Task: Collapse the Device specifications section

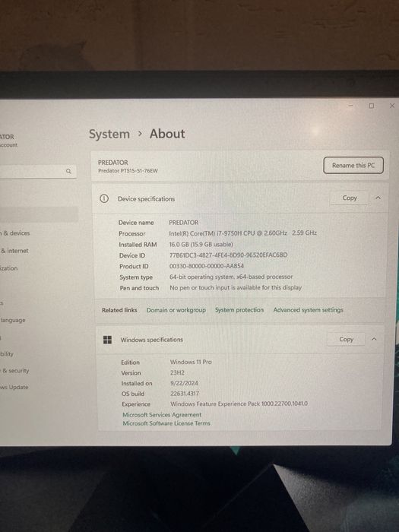Action: (378, 198)
